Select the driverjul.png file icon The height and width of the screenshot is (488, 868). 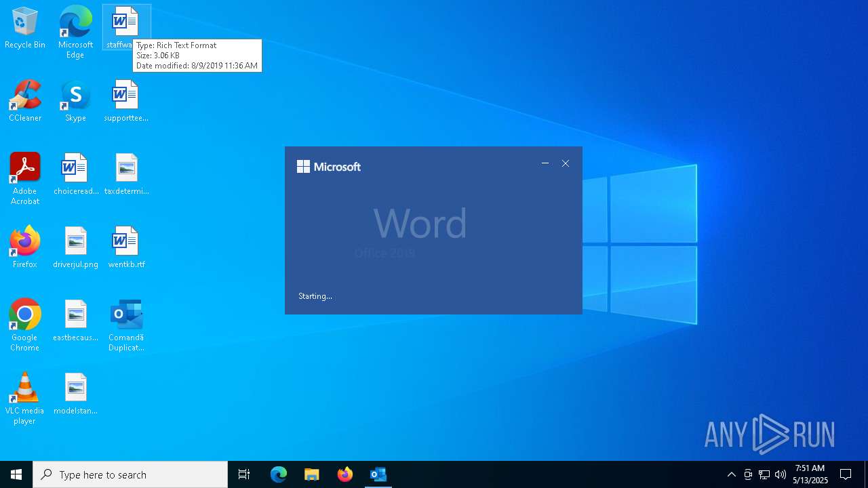(75, 247)
